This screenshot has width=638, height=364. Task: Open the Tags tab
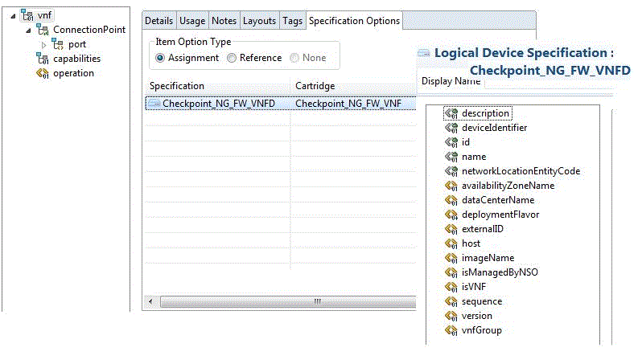pos(293,21)
